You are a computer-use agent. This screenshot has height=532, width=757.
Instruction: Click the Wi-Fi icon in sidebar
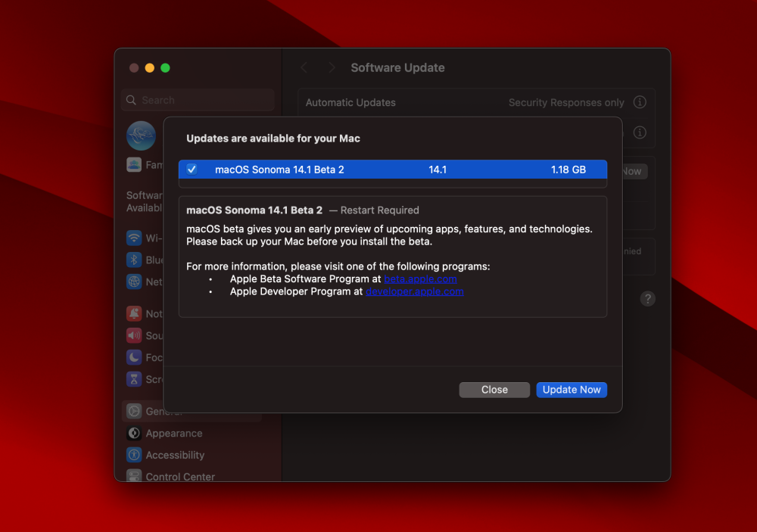point(134,238)
